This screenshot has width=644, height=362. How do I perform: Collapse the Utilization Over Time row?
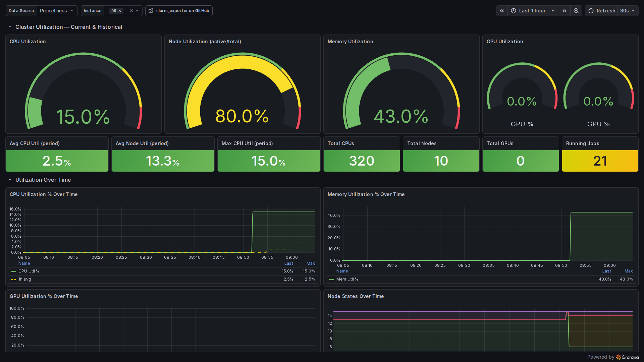[10, 180]
